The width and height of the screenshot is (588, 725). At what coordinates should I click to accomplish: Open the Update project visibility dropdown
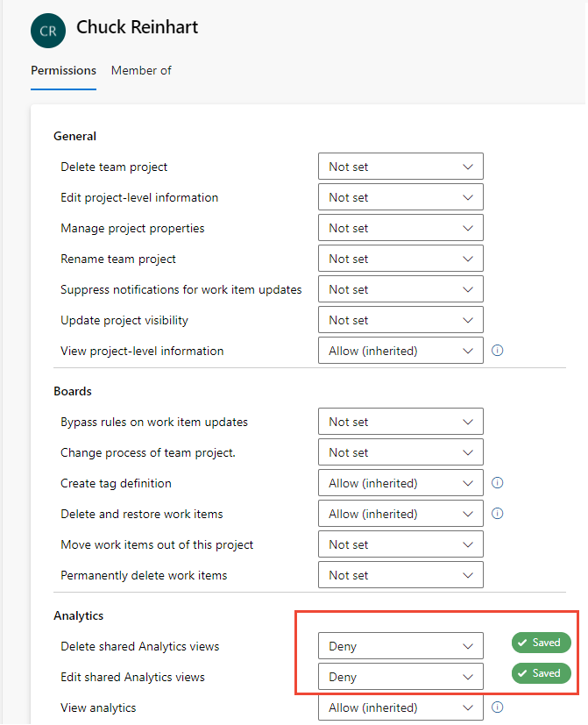pos(400,319)
